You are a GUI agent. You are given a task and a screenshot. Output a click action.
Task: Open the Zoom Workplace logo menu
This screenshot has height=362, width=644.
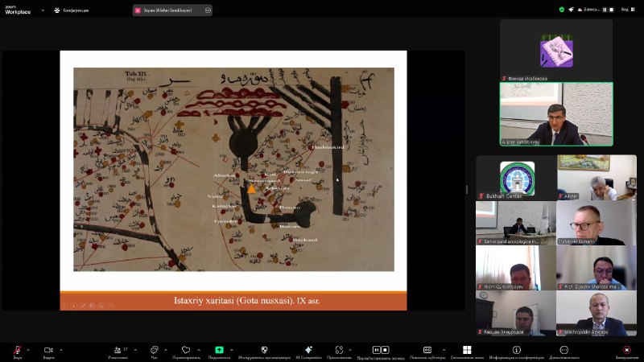(x=18, y=10)
